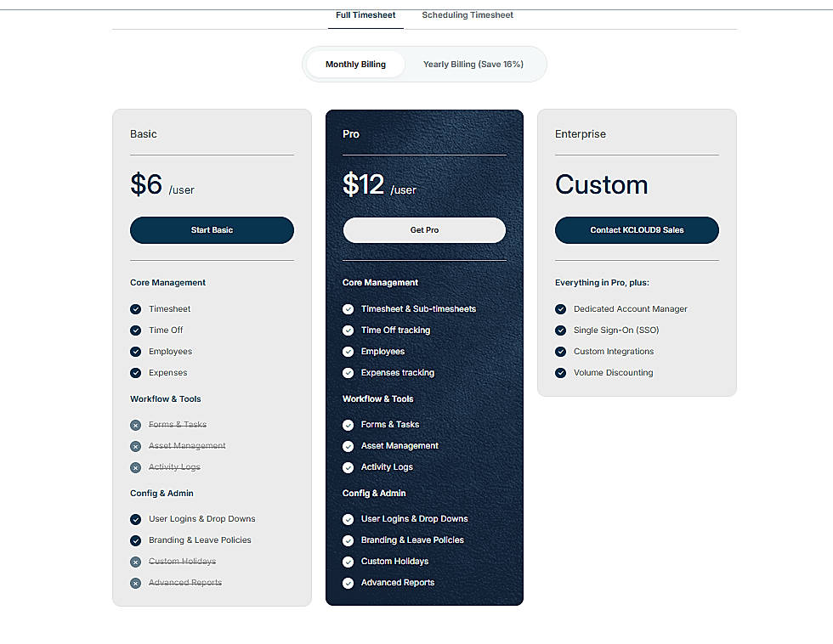Click check icon next to Time Off tracking

pos(348,330)
